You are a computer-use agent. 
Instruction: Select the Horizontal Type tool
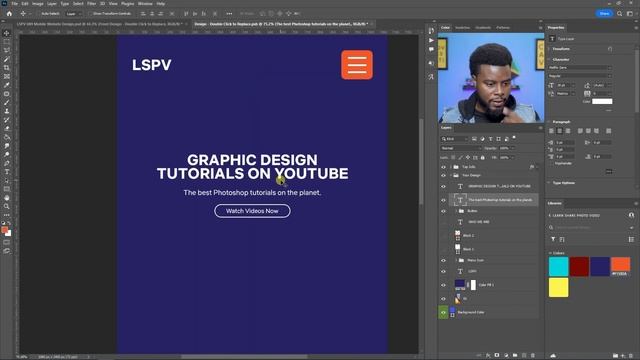click(x=7, y=172)
